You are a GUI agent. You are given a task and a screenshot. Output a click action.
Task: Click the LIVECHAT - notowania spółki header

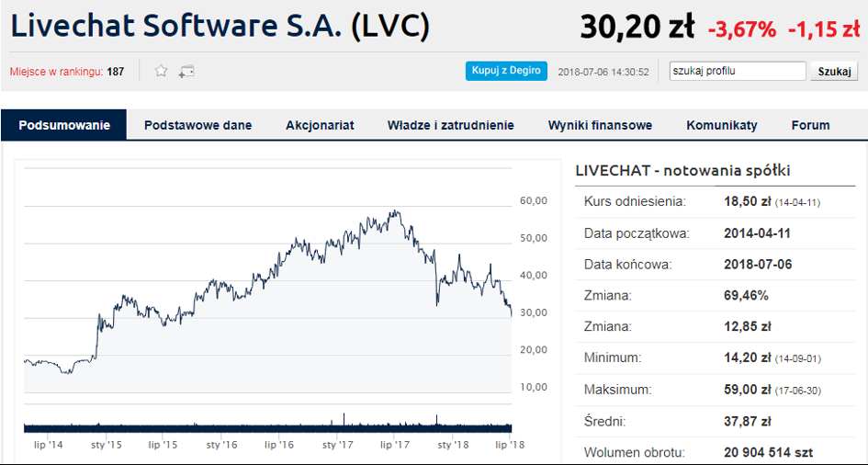point(682,171)
